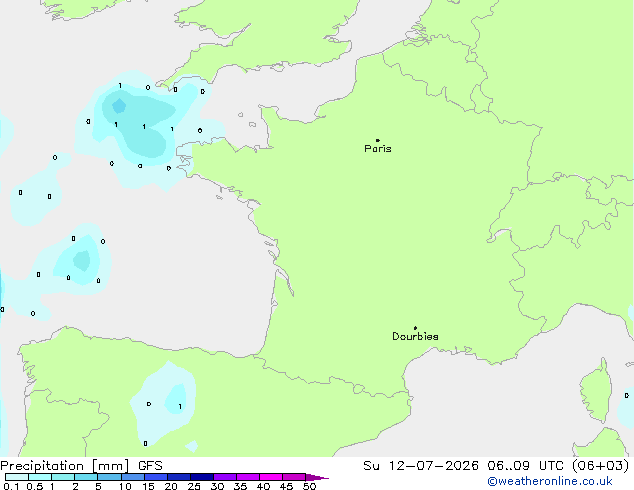Select the 30–35 mm purple legend swatch
This screenshot has width=634, height=490.
pyautogui.click(x=225, y=477)
